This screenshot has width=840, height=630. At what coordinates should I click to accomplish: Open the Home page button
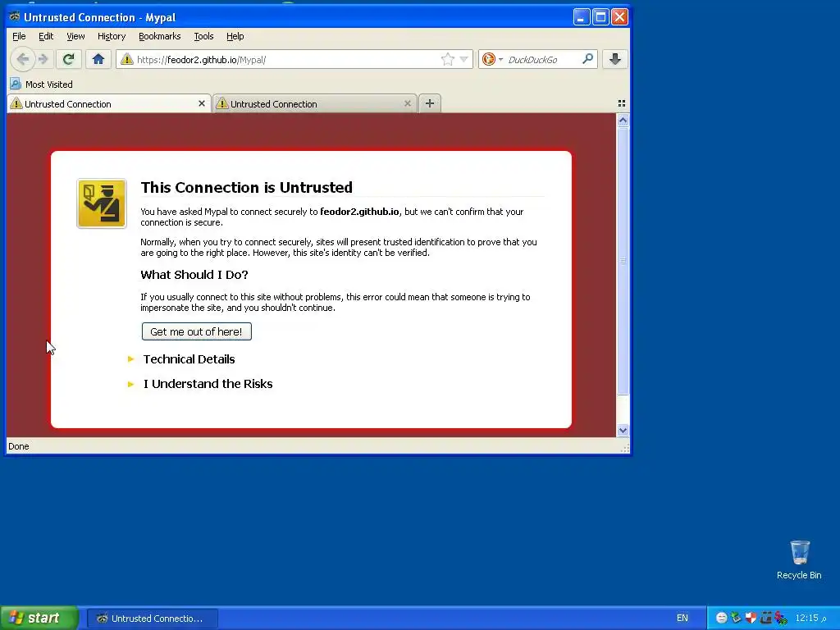(98, 59)
